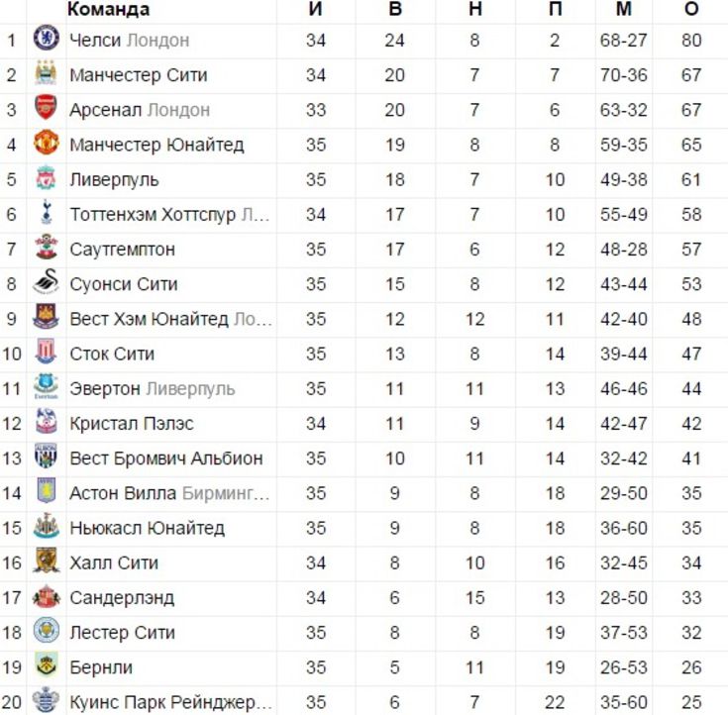Screen dimensions: 728x715
Task: Click the Leicester City fox crest
Action: pos(46,630)
